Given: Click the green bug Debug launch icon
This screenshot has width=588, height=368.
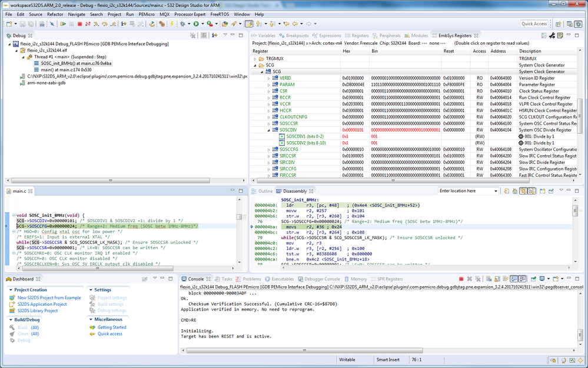Looking at the screenshot, I should click(x=182, y=24).
